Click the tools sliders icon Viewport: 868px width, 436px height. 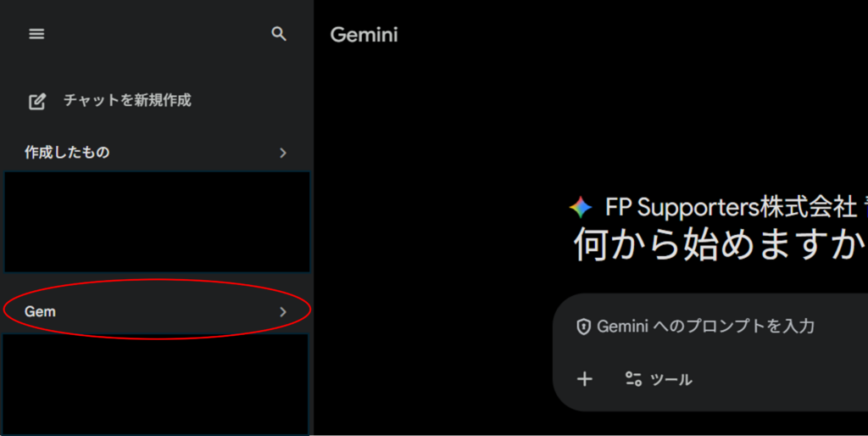click(633, 379)
